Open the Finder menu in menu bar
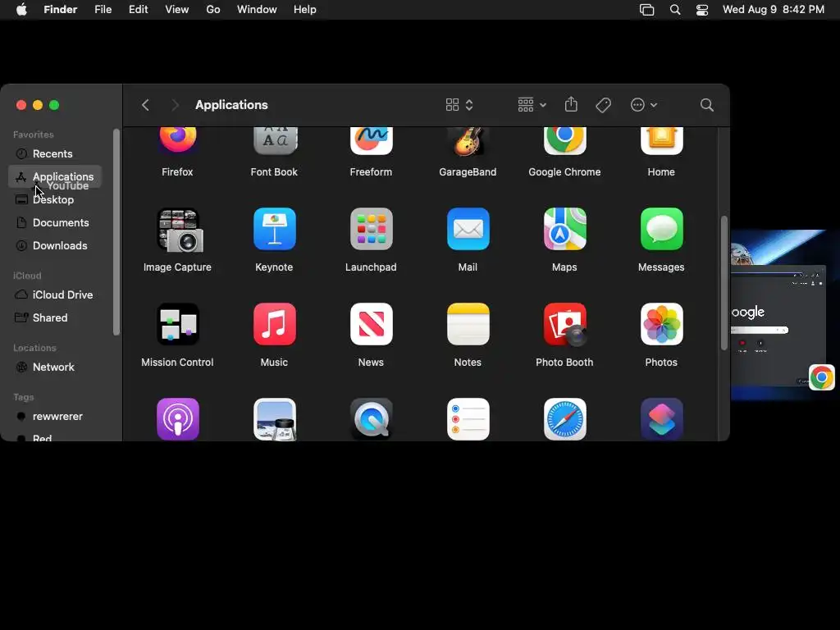The image size is (840, 630). click(x=60, y=10)
